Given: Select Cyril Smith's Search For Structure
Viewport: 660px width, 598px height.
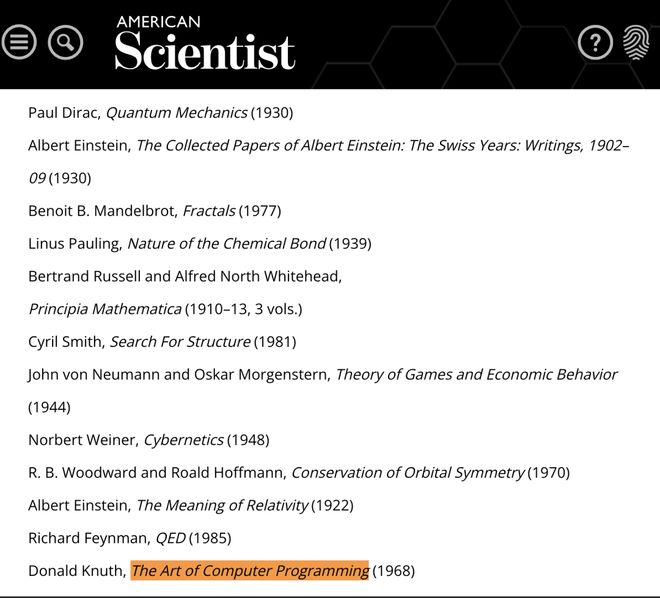Looking at the screenshot, I should [180, 342].
